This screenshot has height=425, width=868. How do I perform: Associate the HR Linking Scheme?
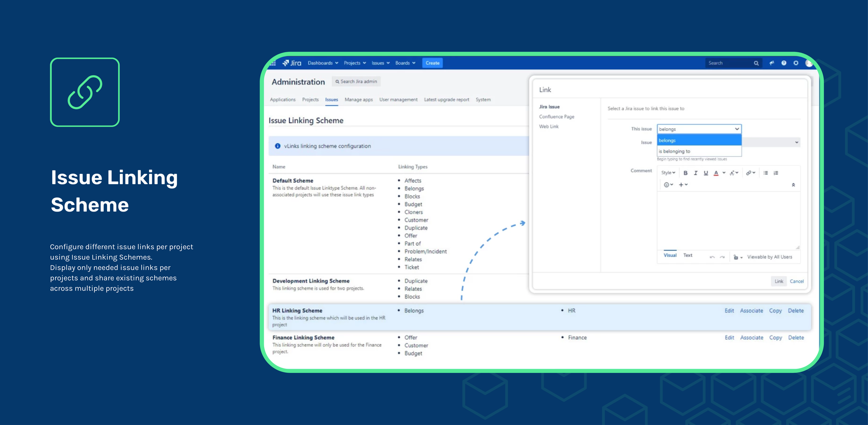[x=751, y=311]
